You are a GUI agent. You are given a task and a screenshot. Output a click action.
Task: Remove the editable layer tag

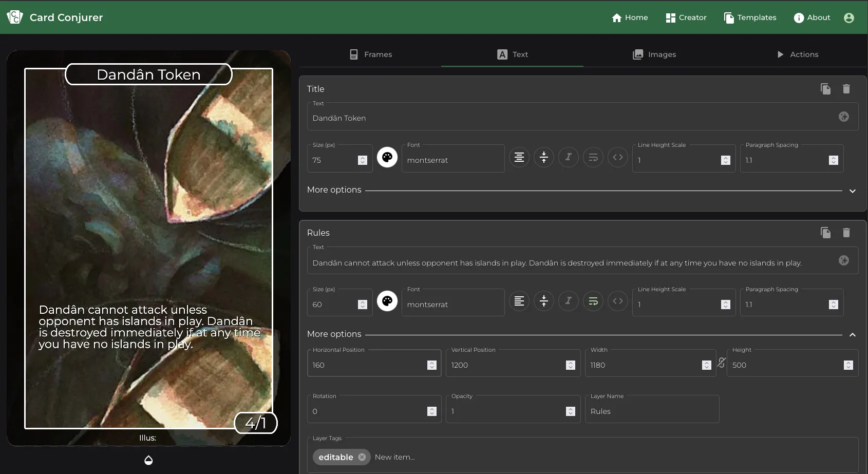coord(362,457)
